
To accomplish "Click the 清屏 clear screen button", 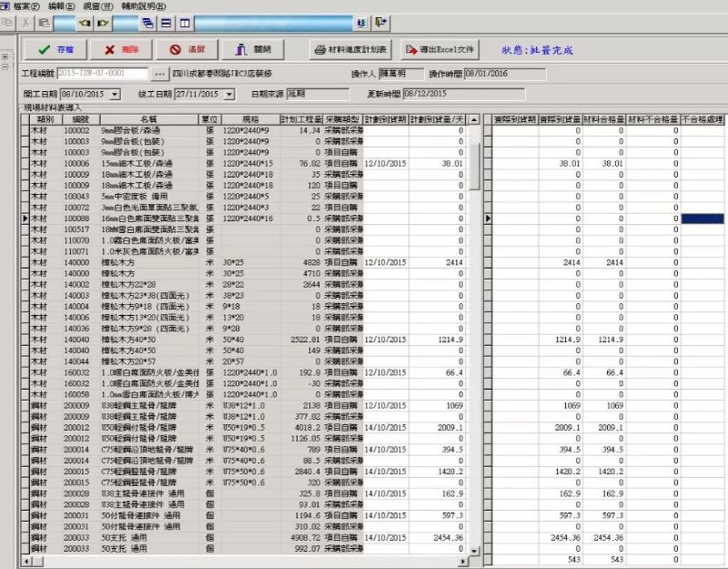I will coord(187,49).
